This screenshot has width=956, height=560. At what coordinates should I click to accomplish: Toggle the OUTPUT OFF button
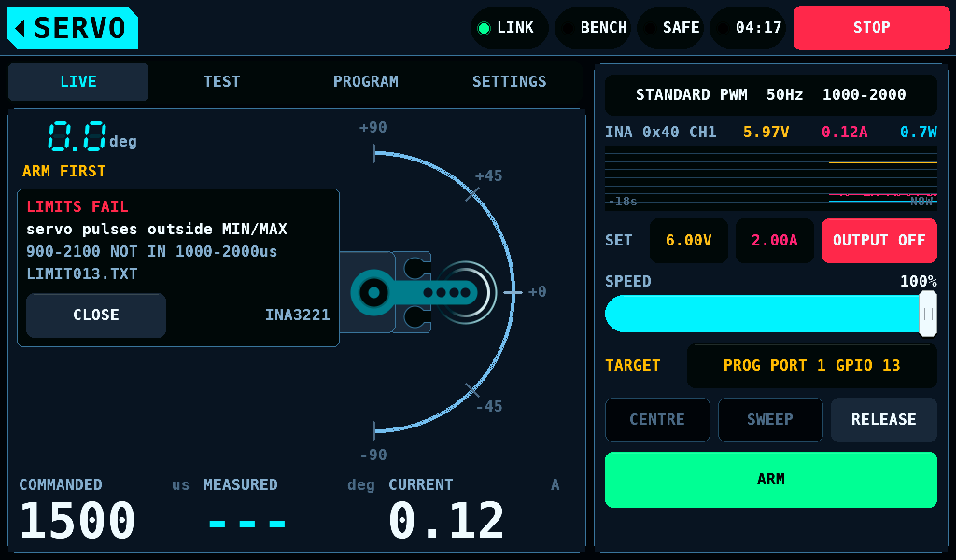point(879,241)
